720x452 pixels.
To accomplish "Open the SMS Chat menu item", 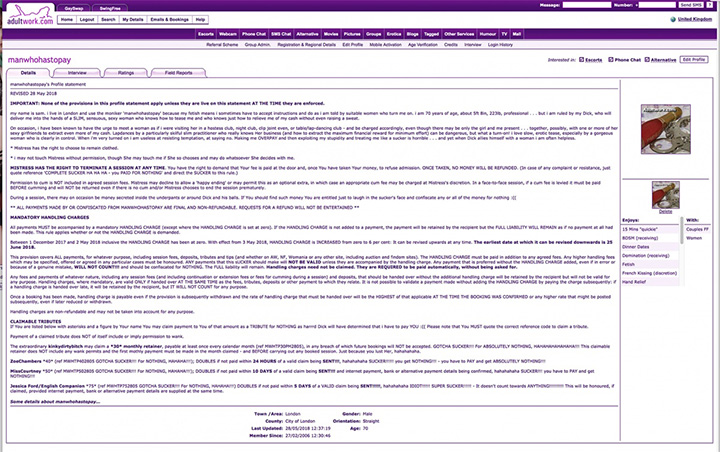I will [281, 34].
